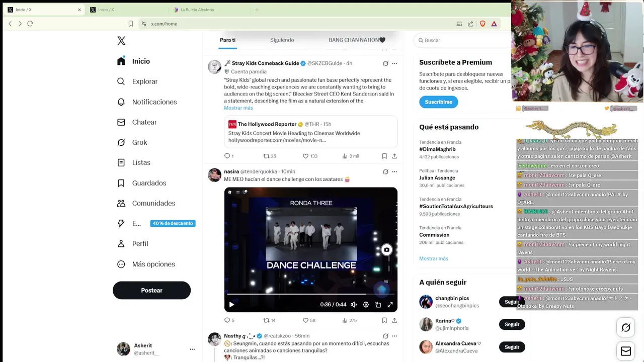The width and height of the screenshot is (644, 362).
Task: Open a new browser tab
Action: [257, 10]
